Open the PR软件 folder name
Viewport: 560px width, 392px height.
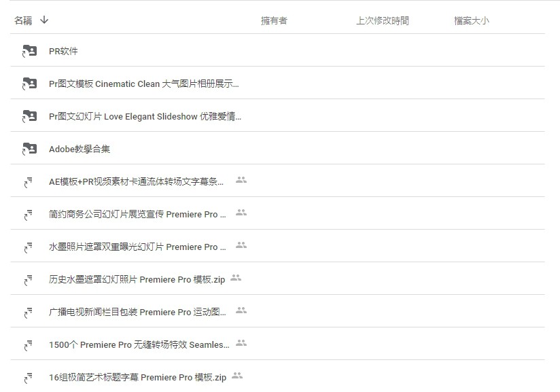tap(63, 51)
